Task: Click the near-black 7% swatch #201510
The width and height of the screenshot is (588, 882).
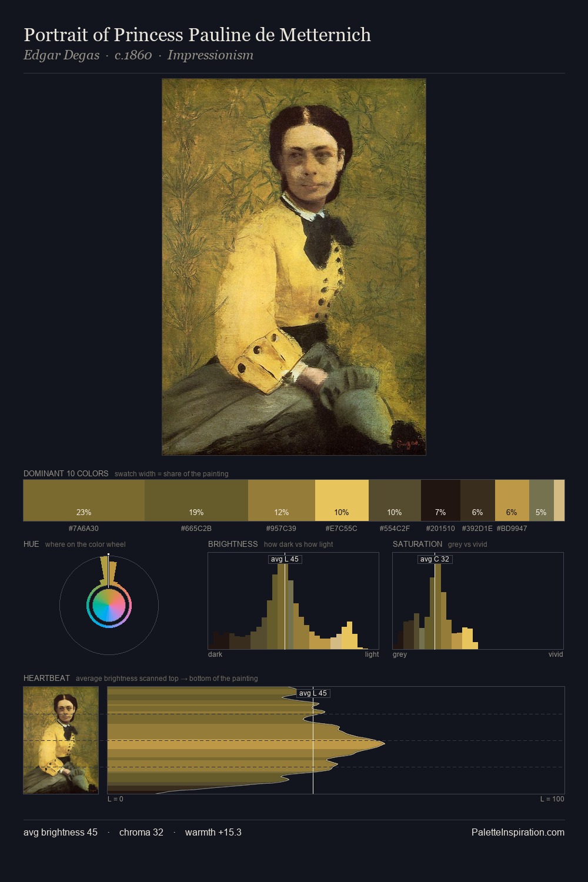Action: pos(440,500)
